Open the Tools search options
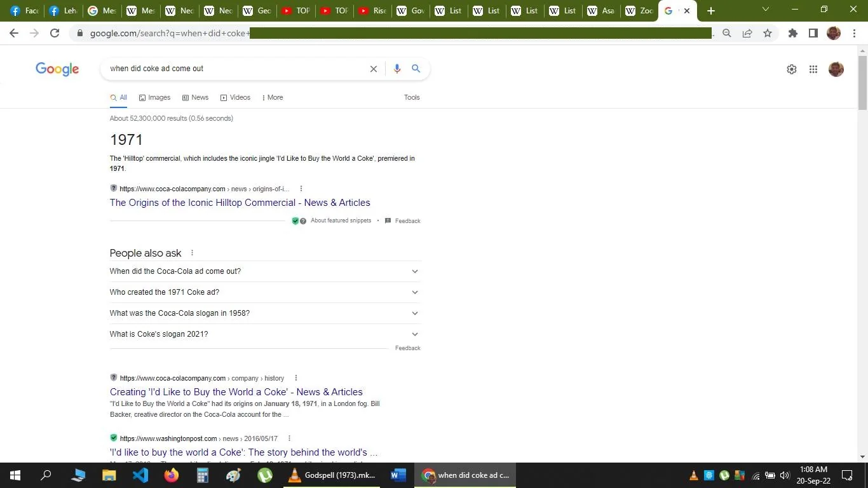Screen dimensions: 868x488 (x=412, y=97)
